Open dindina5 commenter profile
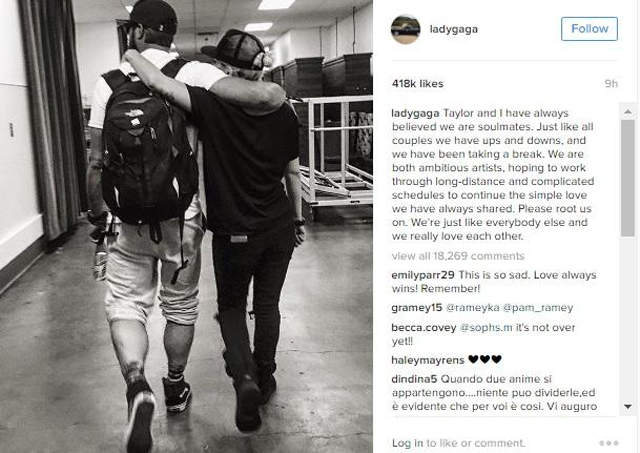The height and width of the screenshot is (453, 640). (x=414, y=379)
